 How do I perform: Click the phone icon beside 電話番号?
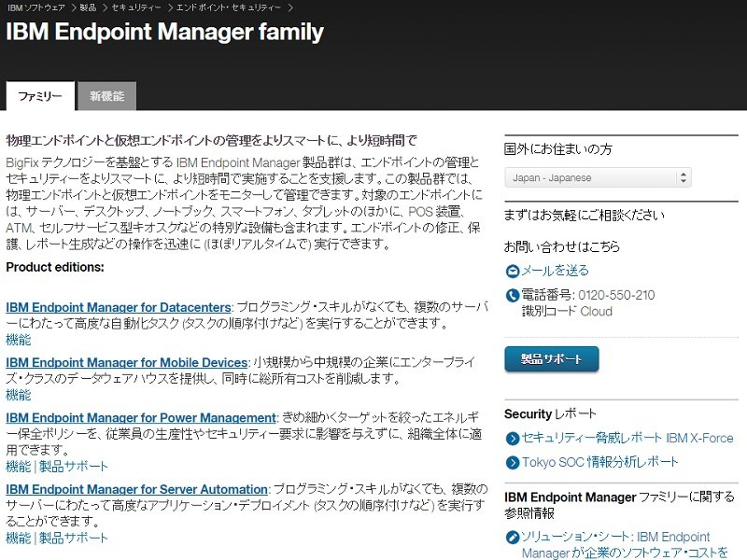512,296
